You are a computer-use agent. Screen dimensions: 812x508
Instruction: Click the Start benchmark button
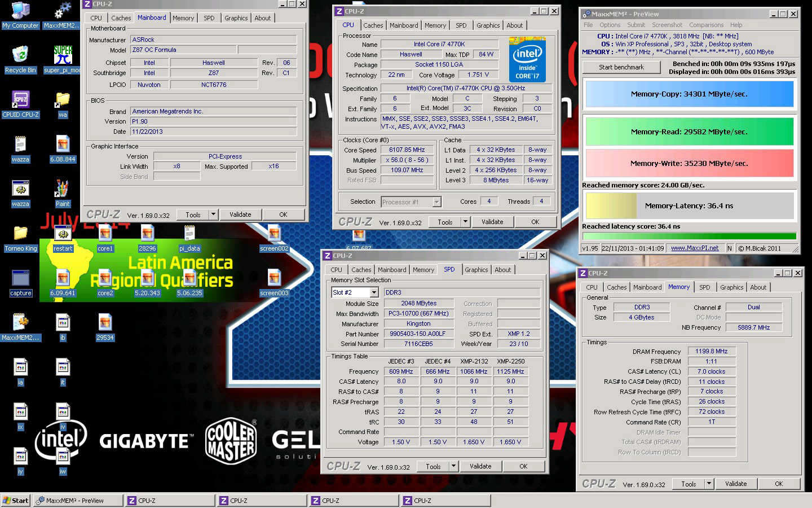[x=621, y=67]
